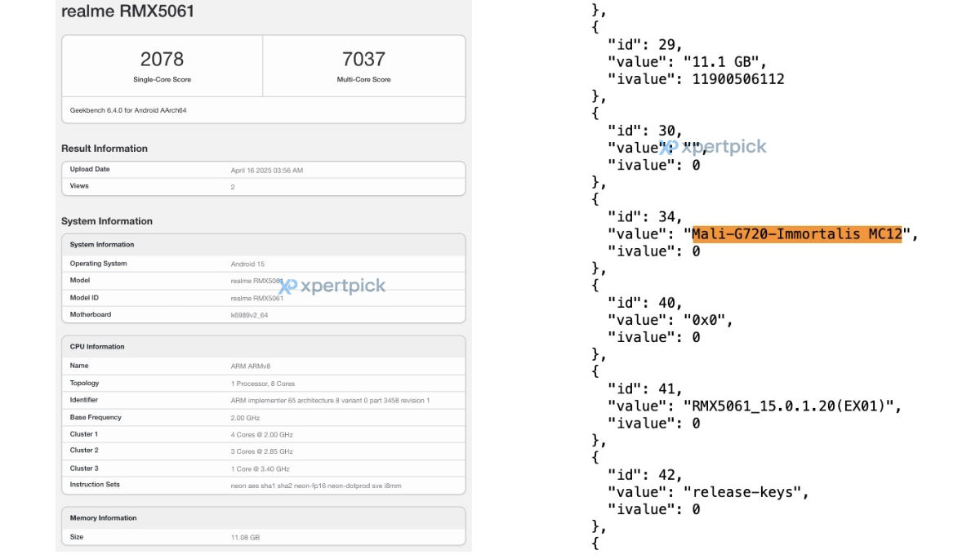Screen dimensions: 980x555
Task: Select the neon aes sha1 instruction sets value
Action: (316, 486)
